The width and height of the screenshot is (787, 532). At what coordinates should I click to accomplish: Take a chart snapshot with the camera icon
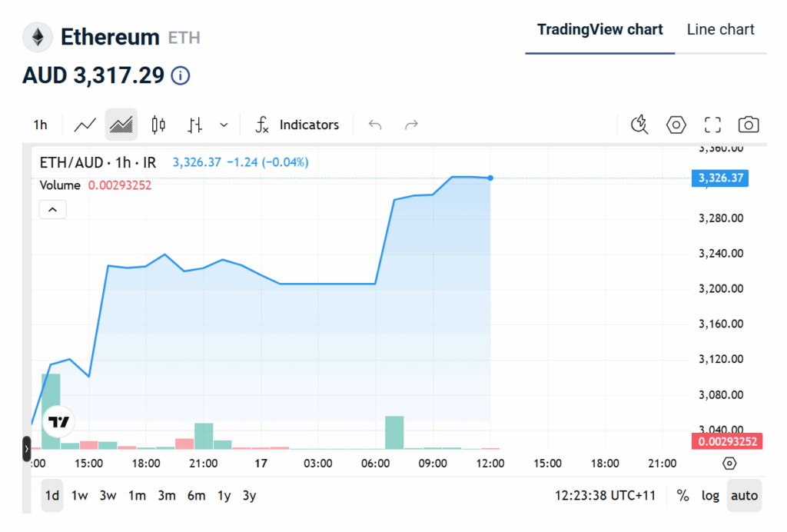pyautogui.click(x=748, y=124)
